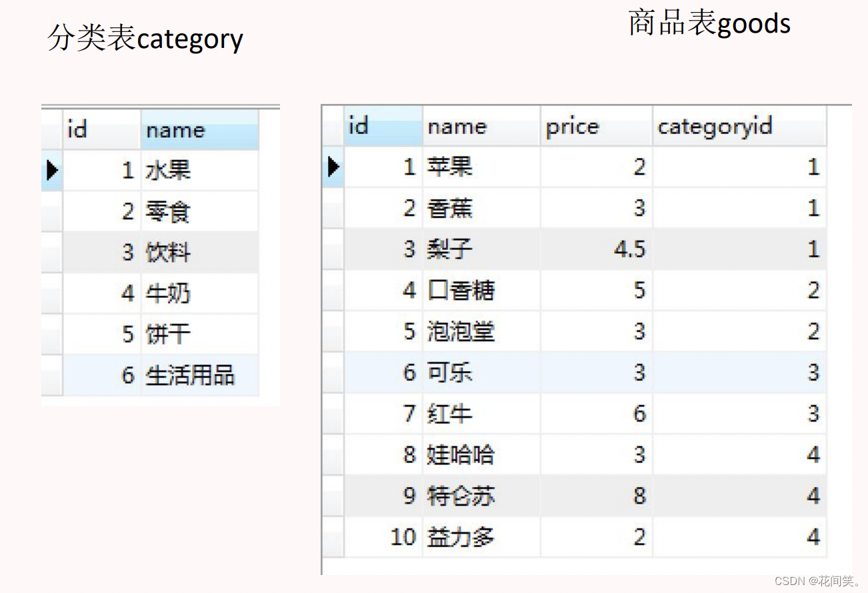The image size is (868, 593).
Task: Click the id cell of the 饮料 row
Action: [x=102, y=253]
